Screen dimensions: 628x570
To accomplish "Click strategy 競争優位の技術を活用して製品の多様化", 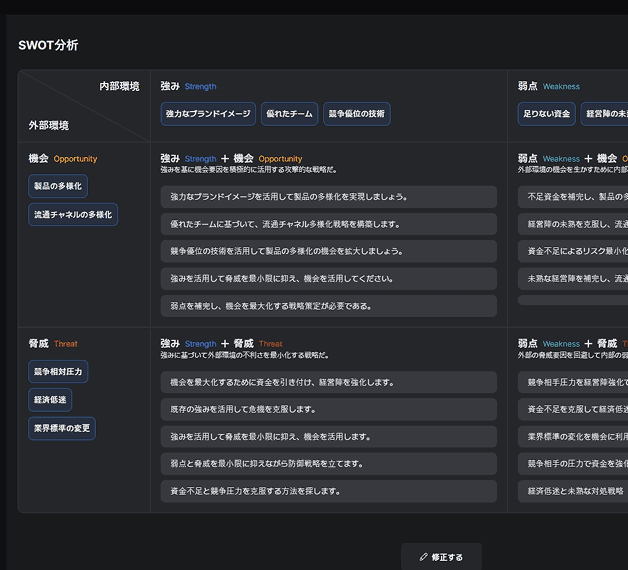I will [x=329, y=251].
